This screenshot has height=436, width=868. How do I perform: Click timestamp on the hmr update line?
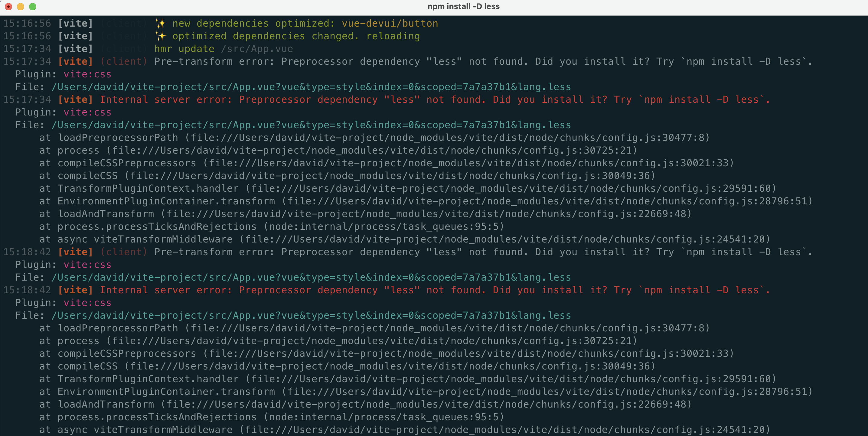pos(27,49)
